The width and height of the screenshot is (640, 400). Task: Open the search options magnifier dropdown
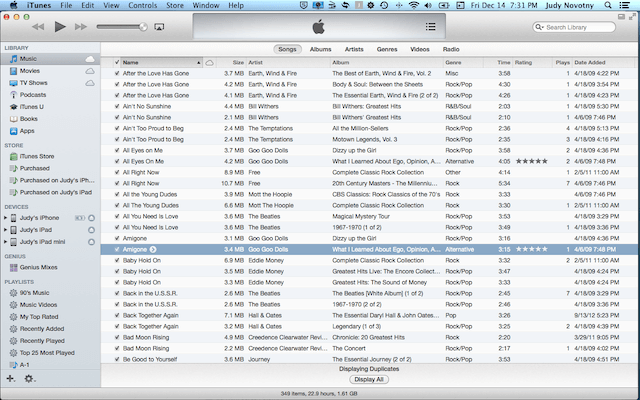[x=540, y=27]
